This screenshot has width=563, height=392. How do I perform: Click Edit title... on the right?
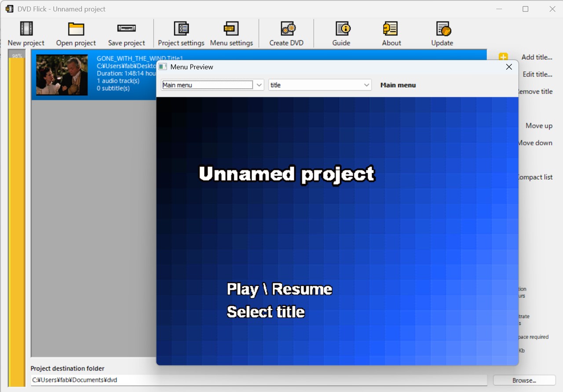[x=537, y=74]
